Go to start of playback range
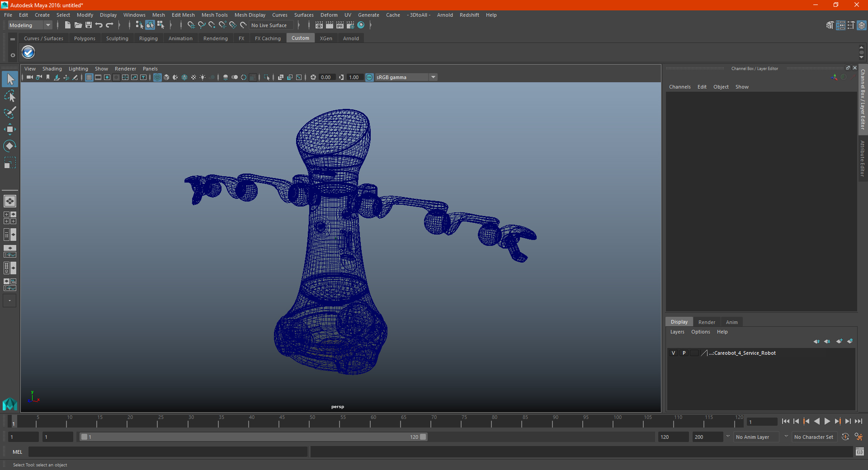The width and height of the screenshot is (868, 470). pyautogui.click(x=785, y=421)
